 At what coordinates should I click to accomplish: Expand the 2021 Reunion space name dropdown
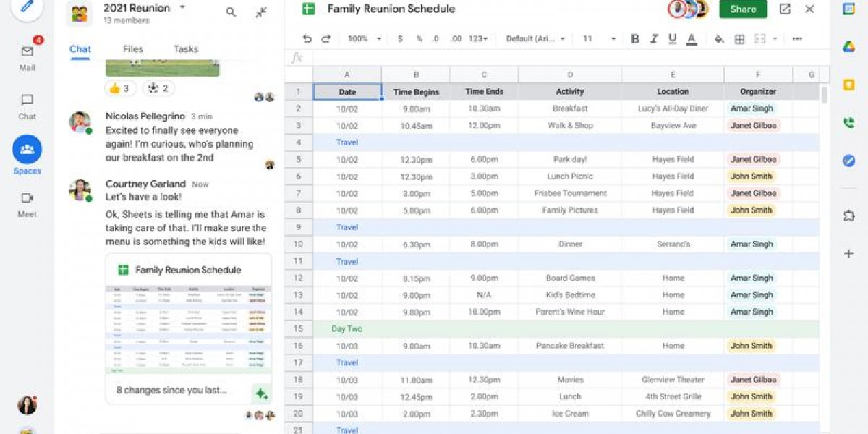[x=182, y=7]
